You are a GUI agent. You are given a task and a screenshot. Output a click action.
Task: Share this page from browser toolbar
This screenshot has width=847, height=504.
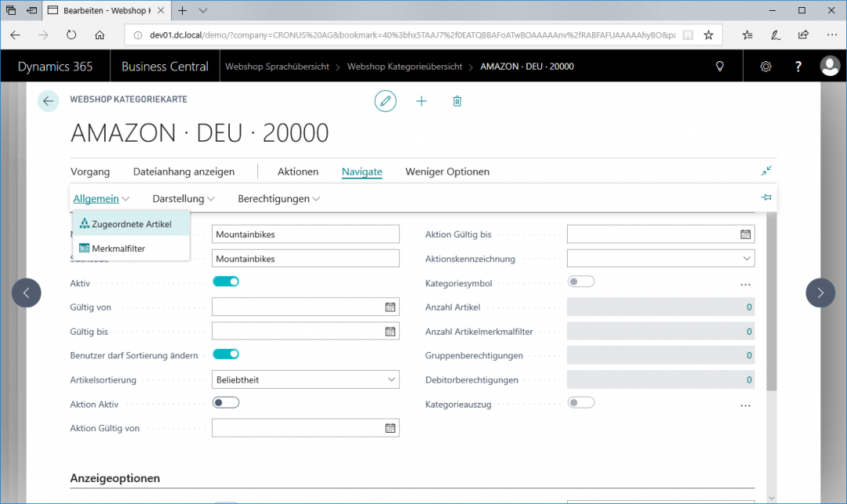click(803, 35)
